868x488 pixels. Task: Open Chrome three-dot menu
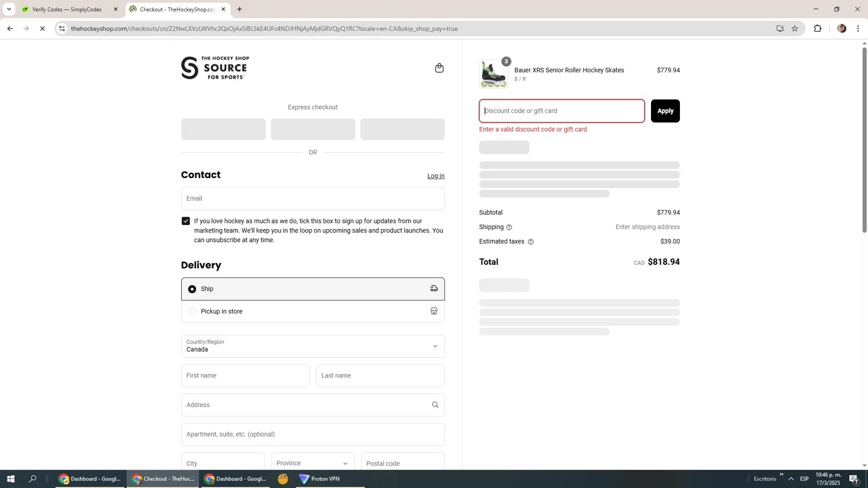(x=858, y=28)
